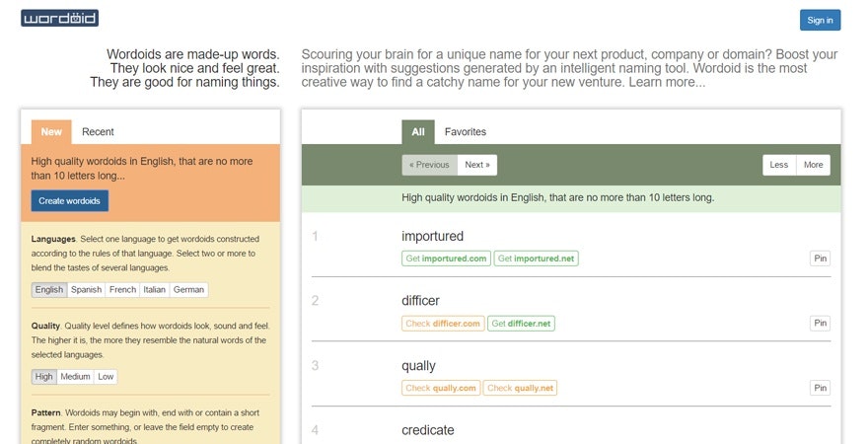Toggle the Italian language option
This screenshot has height=444, width=868.
154,290
